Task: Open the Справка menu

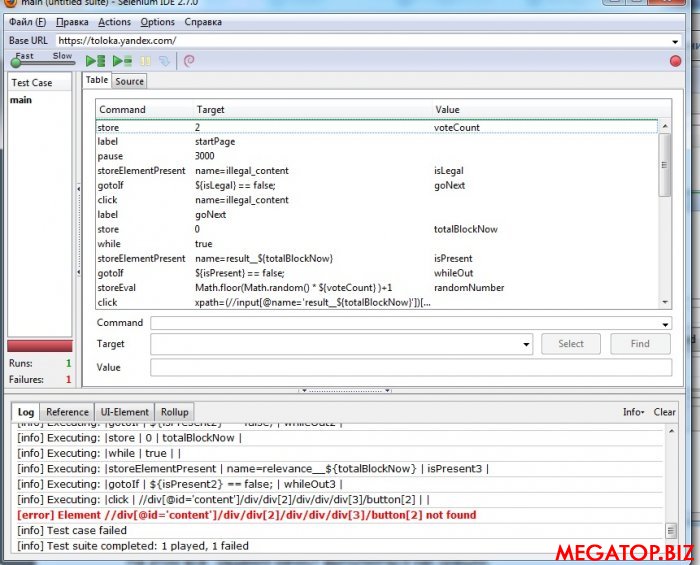Action: click(x=203, y=22)
